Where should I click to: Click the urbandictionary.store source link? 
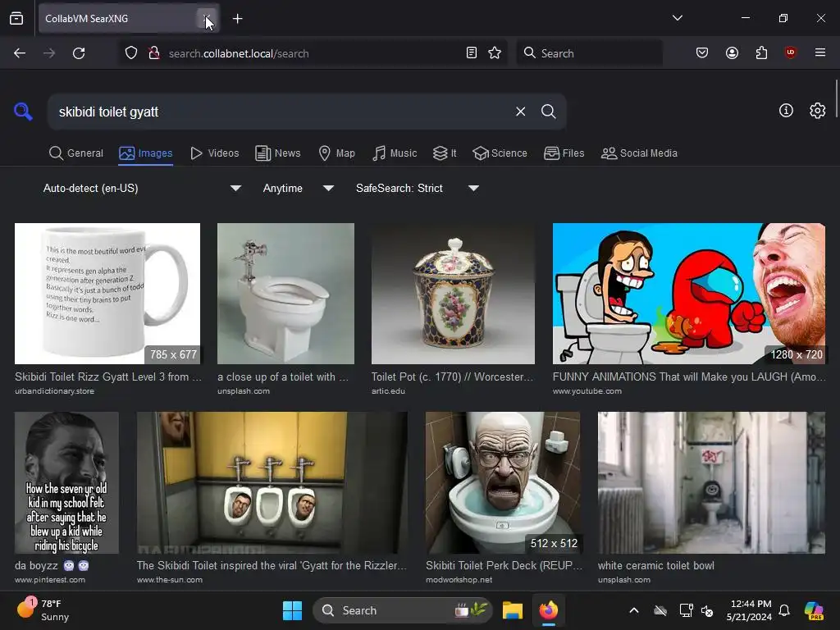[55, 391]
